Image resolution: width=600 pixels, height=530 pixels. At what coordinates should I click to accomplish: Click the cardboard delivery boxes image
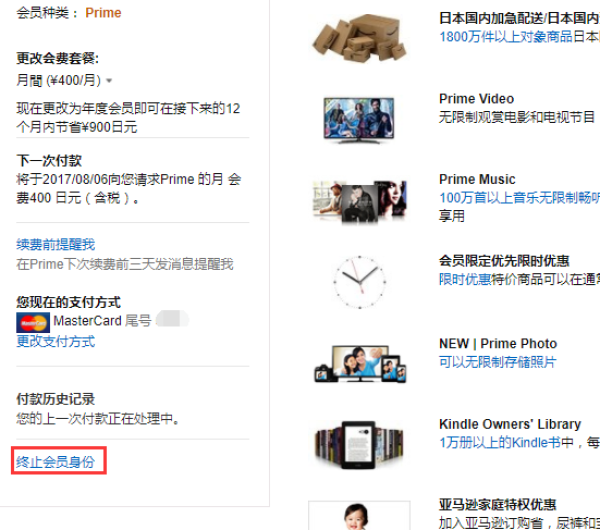[359, 38]
